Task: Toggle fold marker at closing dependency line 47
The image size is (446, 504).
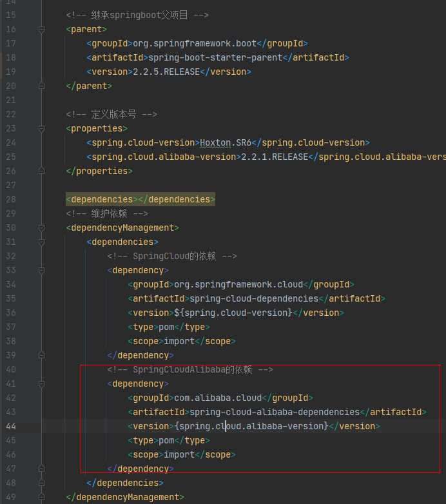Action: click(x=41, y=469)
